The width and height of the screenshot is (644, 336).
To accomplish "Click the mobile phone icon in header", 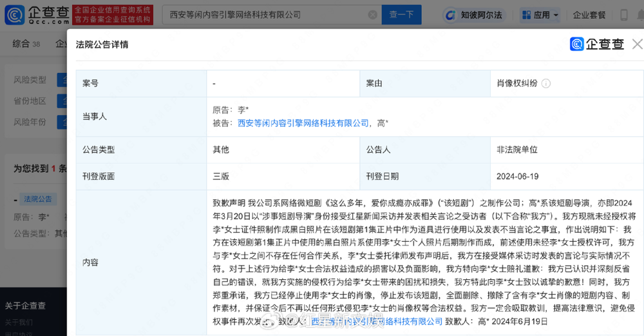I will (623, 15).
